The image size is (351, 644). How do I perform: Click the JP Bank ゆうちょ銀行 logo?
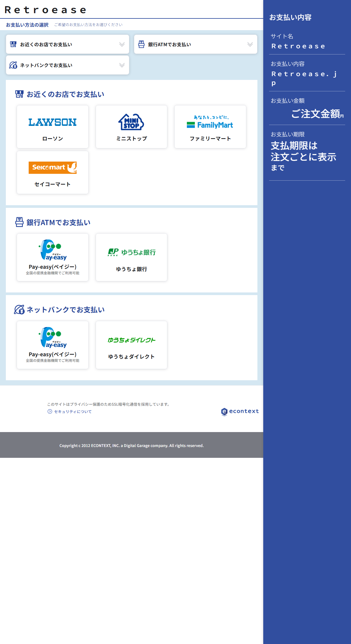tap(131, 252)
